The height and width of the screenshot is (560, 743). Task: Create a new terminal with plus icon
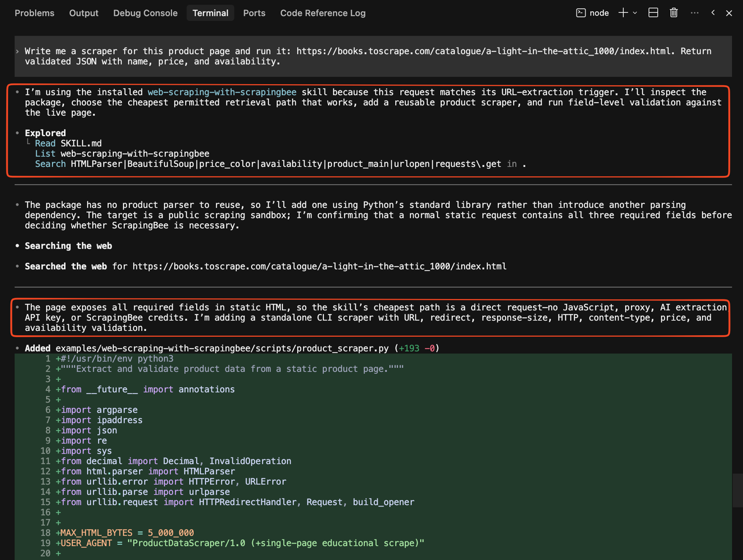[623, 13]
